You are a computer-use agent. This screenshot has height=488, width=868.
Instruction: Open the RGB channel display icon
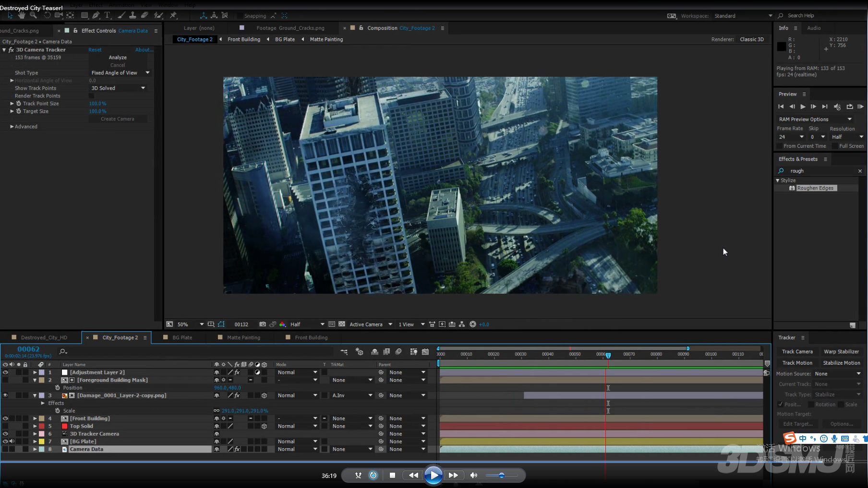point(282,324)
